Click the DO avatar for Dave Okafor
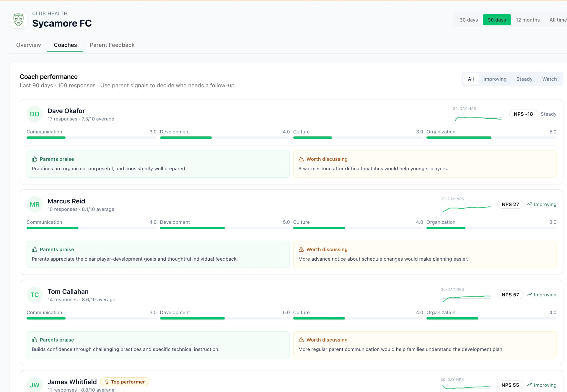Viewport: 567px width, 392px height. tap(35, 114)
